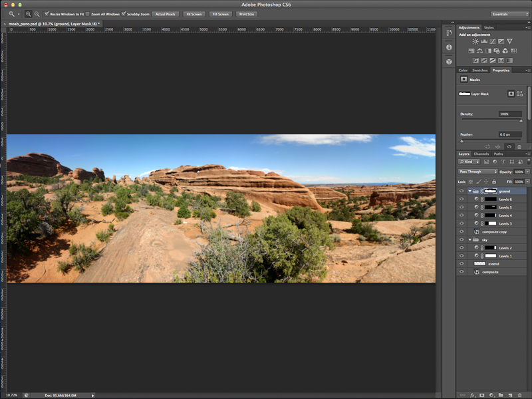
Task: Switch to the Styles tab
Action: (489, 27)
